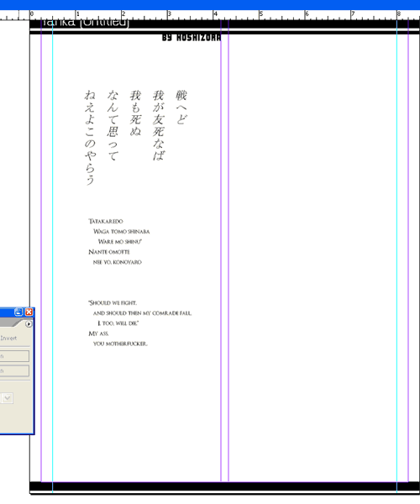Select the 'Tatakaredo' romaji text block
420x504 pixels.
[x=119, y=241]
